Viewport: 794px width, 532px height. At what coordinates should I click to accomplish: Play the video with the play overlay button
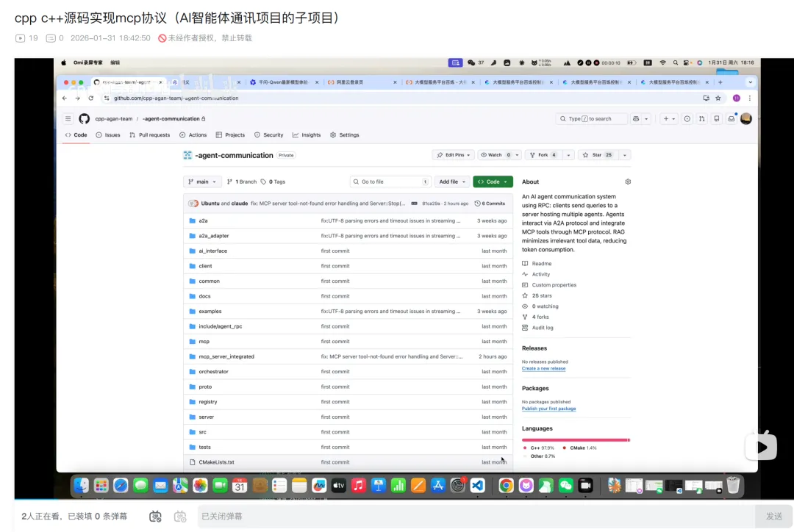[x=761, y=447]
